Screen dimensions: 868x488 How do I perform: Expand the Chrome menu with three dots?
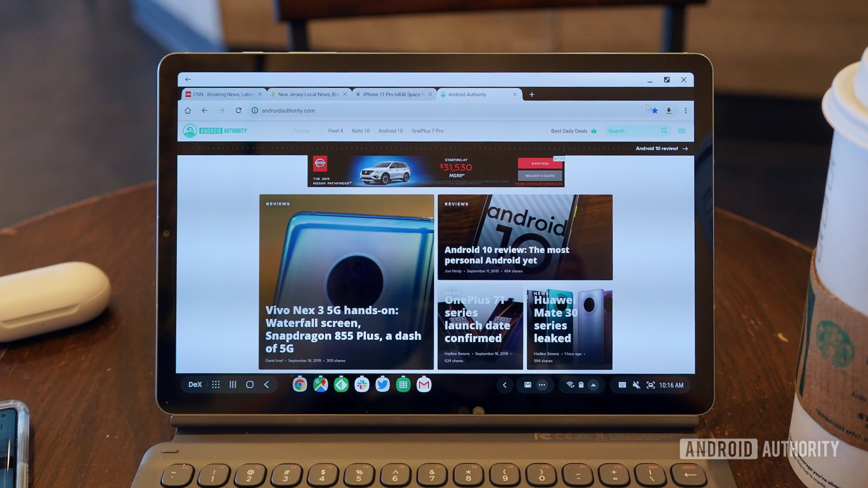tap(685, 110)
